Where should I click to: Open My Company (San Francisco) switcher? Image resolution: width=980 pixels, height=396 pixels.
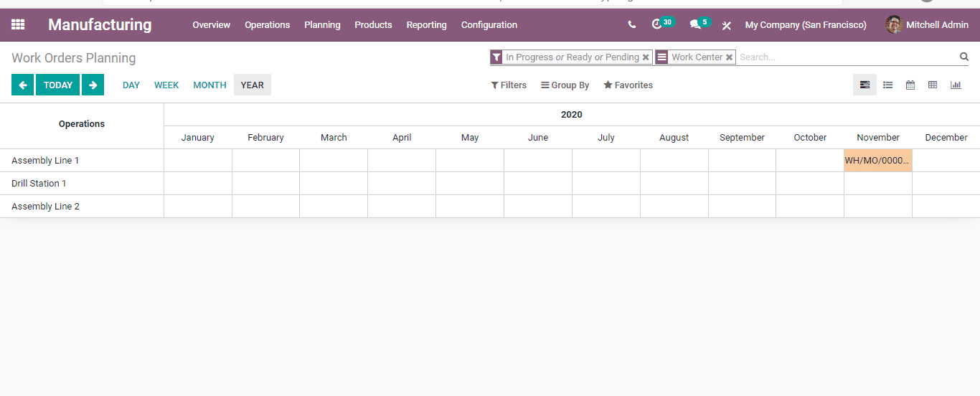point(806,24)
